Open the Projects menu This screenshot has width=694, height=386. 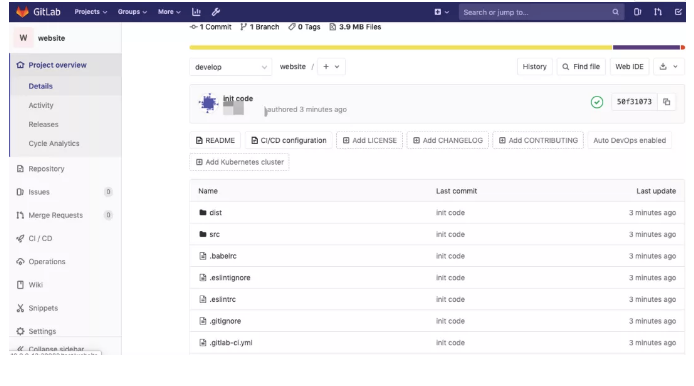point(91,12)
